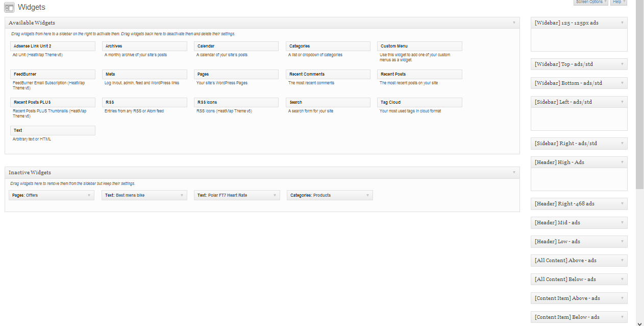Select the Categories available widget
The image size is (644, 326).
click(x=328, y=46)
